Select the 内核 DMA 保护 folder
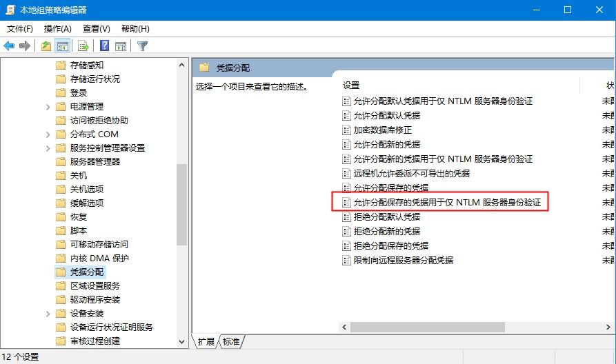 point(99,259)
